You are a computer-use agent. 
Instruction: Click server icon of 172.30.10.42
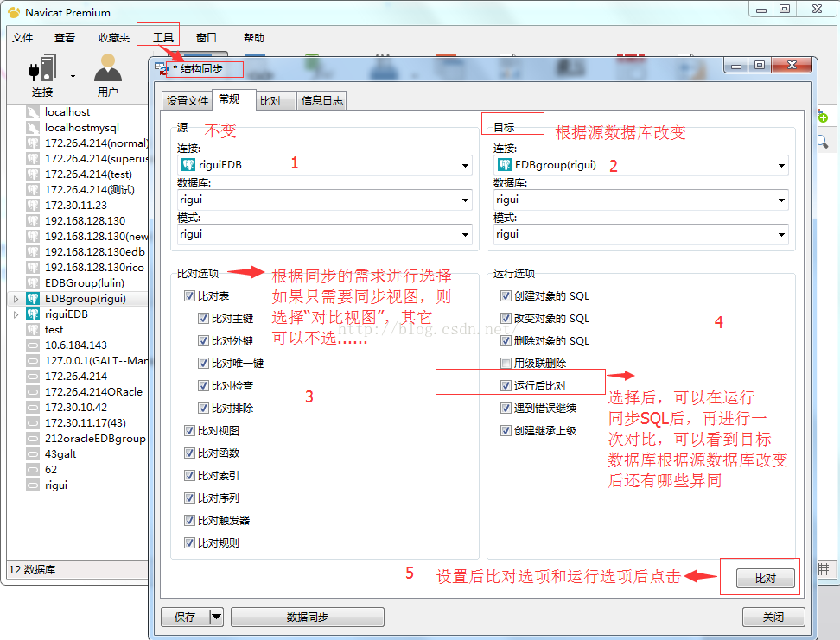point(33,408)
